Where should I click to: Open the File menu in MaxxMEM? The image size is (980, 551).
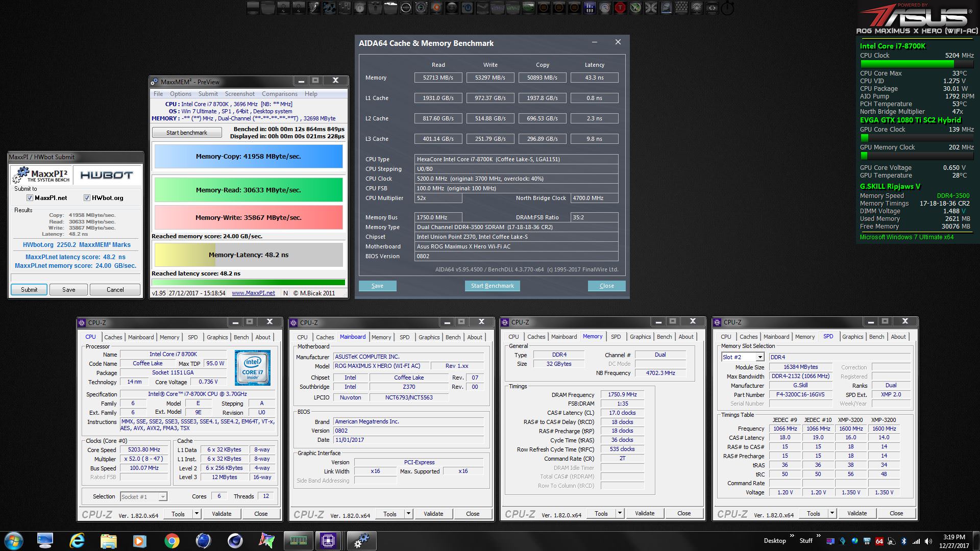click(158, 94)
